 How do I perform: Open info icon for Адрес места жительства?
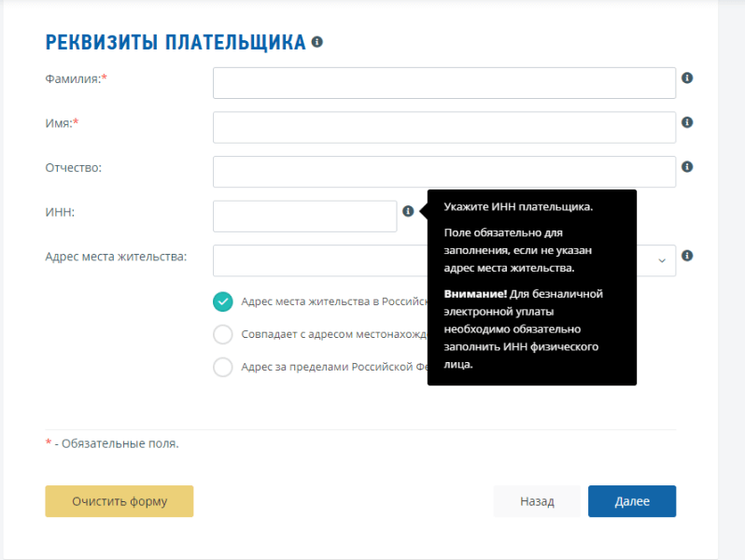click(687, 256)
